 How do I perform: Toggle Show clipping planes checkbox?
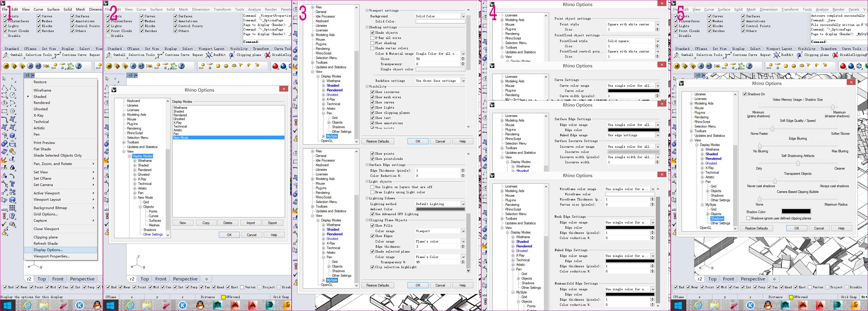point(372,113)
